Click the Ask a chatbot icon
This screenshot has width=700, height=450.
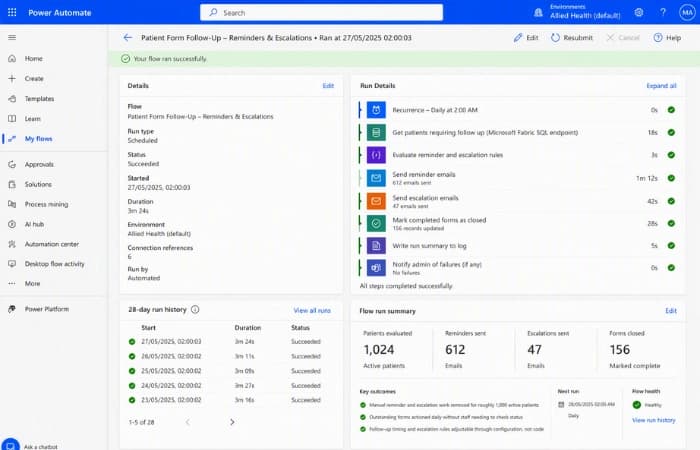tap(10, 446)
